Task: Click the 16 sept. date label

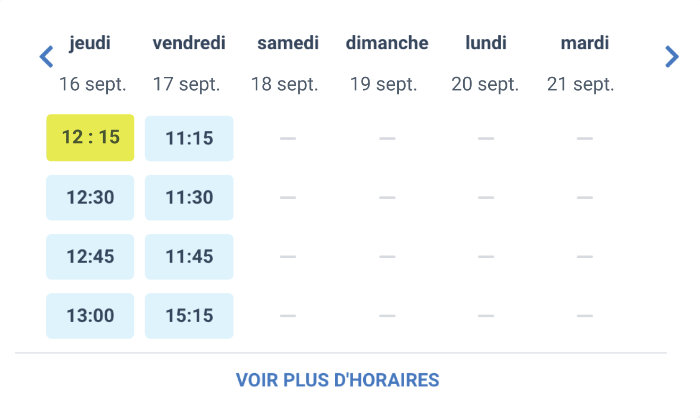Action: pos(93,84)
